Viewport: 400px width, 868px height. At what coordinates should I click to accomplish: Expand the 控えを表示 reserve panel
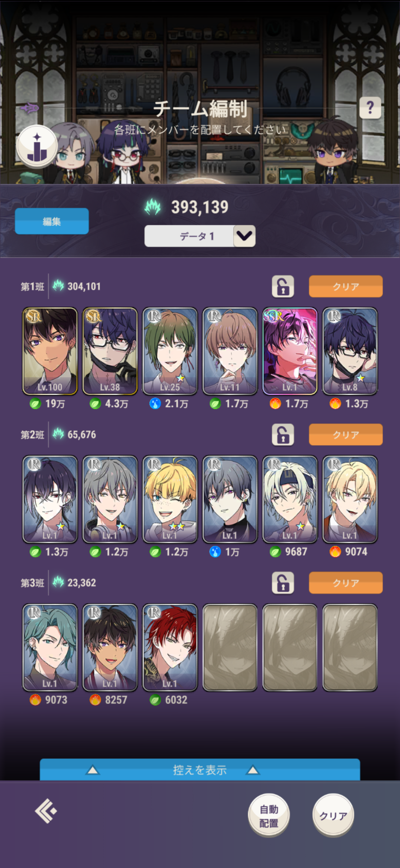pos(200,770)
